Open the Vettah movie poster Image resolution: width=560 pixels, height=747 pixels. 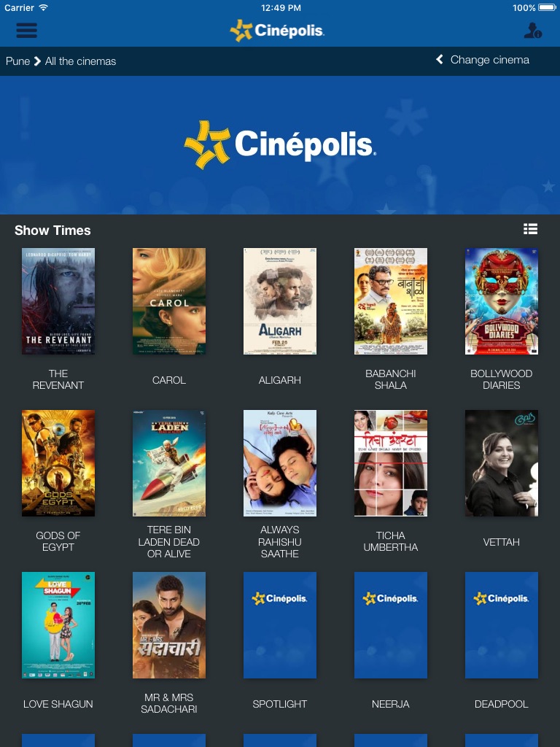[x=502, y=463]
